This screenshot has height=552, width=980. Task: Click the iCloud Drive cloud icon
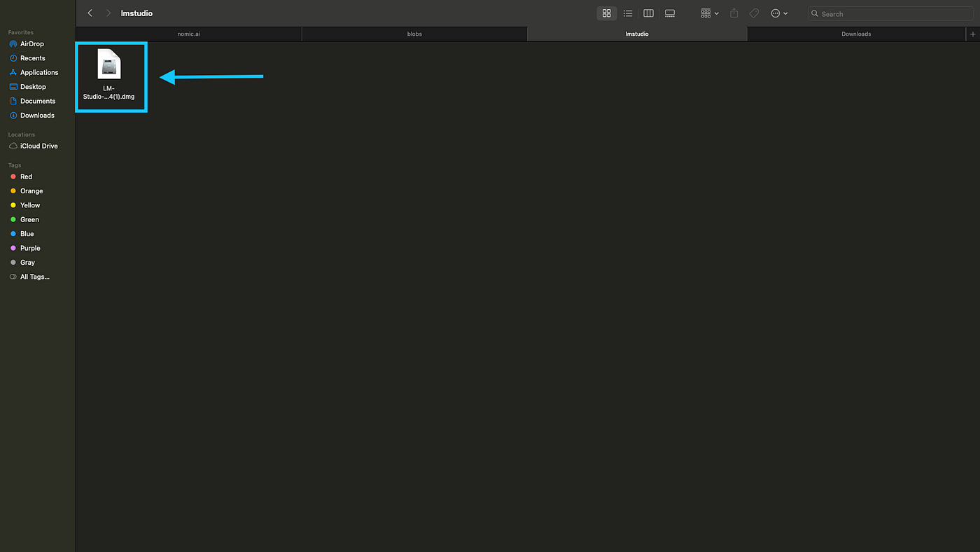[13, 146]
